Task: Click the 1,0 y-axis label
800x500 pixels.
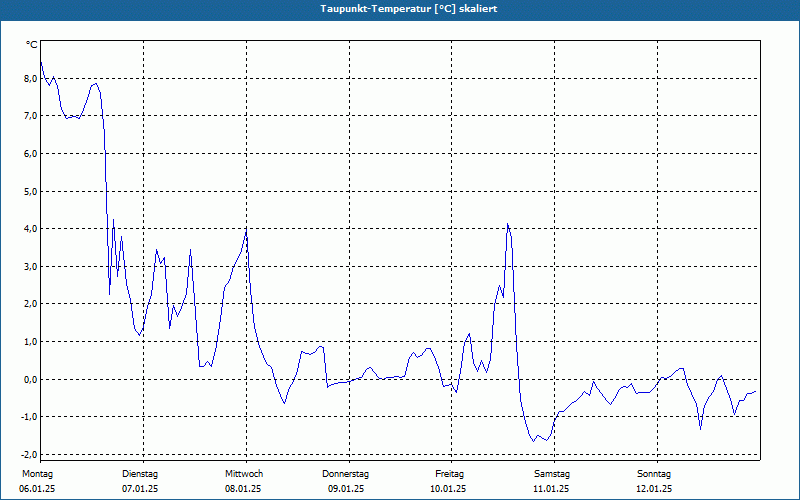Action: pos(31,341)
